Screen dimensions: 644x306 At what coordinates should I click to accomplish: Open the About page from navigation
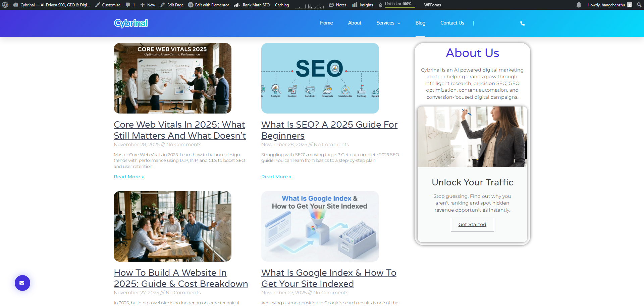click(x=355, y=23)
